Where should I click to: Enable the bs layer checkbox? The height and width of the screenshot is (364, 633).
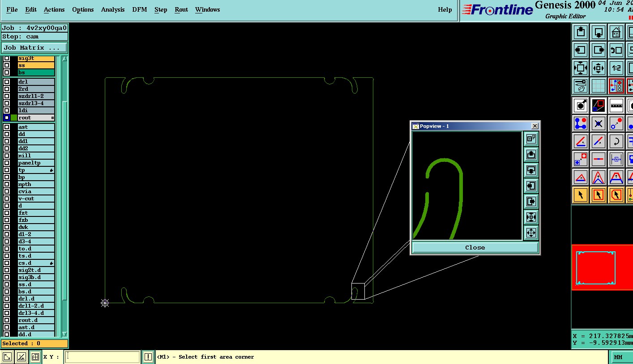(x=7, y=72)
